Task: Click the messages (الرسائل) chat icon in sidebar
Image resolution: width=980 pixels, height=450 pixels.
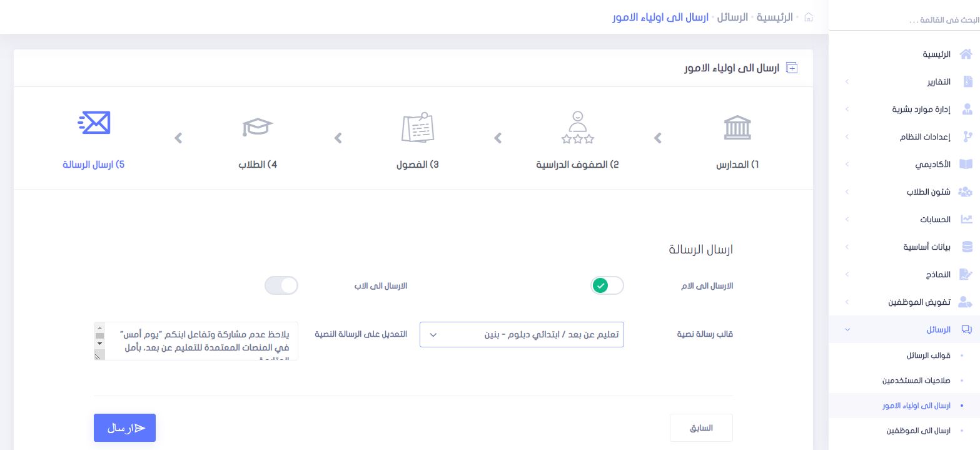Action: (966, 330)
